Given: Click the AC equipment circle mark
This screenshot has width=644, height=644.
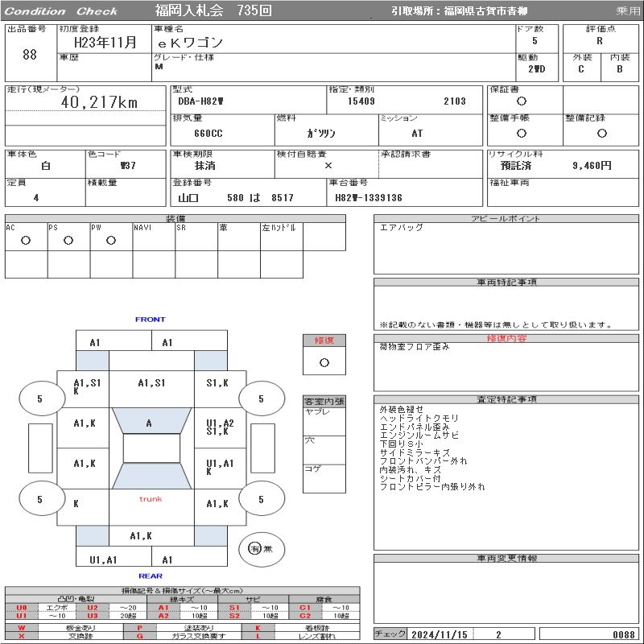Looking at the screenshot, I should click(x=26, y=240).
